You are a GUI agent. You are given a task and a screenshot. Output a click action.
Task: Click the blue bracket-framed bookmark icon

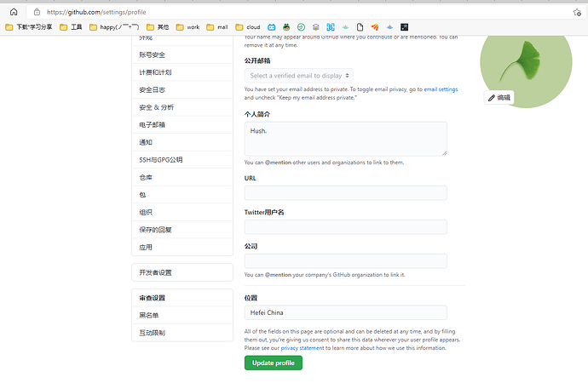pos(331,27)
